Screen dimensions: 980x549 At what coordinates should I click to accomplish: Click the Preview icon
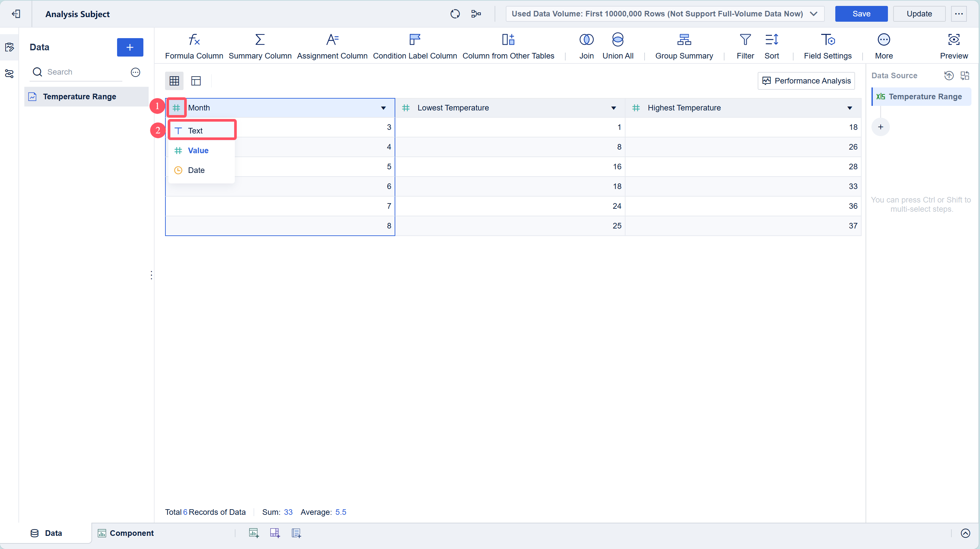coord(953,40)
